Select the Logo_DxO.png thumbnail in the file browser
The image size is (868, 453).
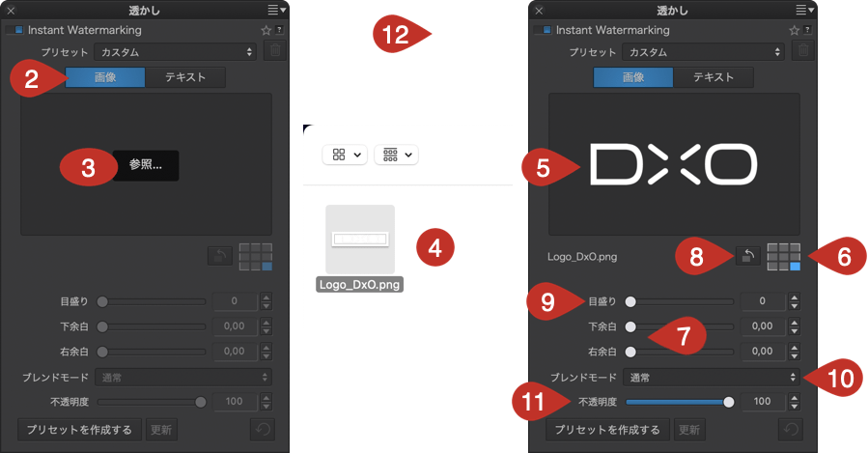(360, 240)
